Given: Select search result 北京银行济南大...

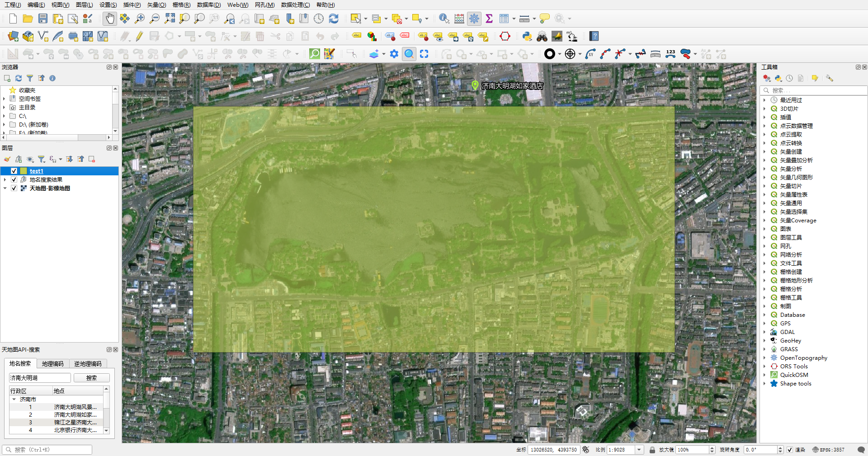Looking at the screenshot, I should (x=75, y=430).
